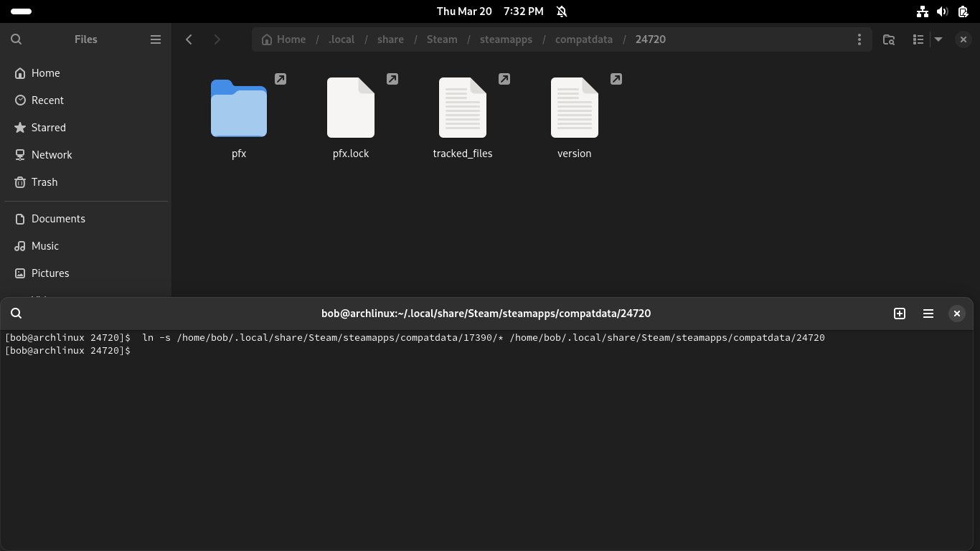Open the path bar three-dot menu
The image size is (980, 551).
[859, 39]
